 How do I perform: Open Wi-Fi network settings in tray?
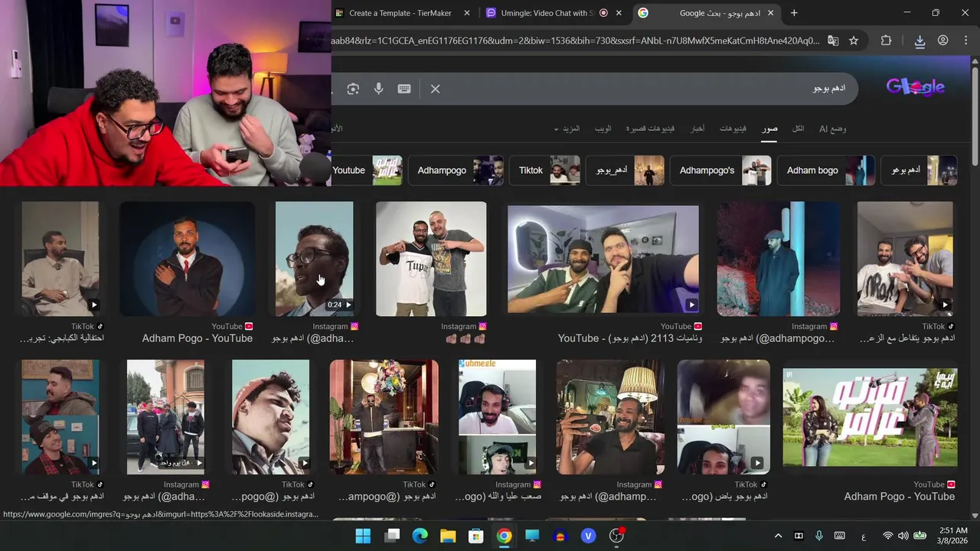[888, 536]
